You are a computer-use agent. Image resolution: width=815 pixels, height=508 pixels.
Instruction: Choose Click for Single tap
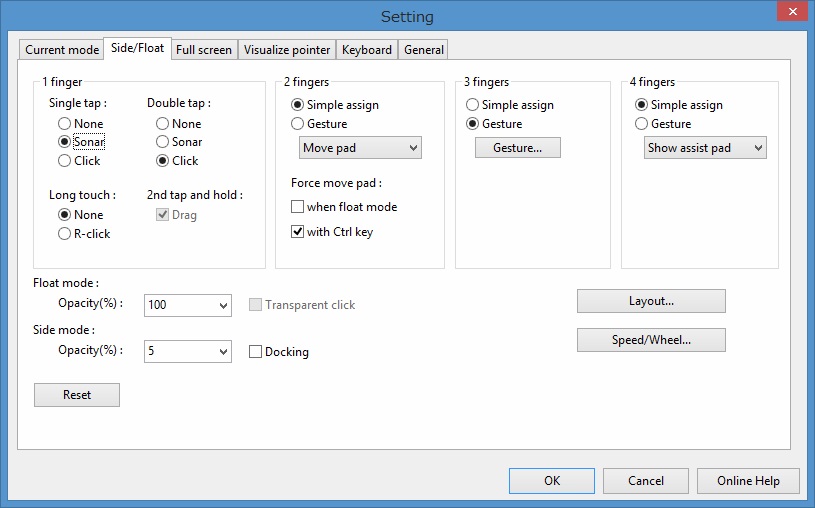(64, 161)
